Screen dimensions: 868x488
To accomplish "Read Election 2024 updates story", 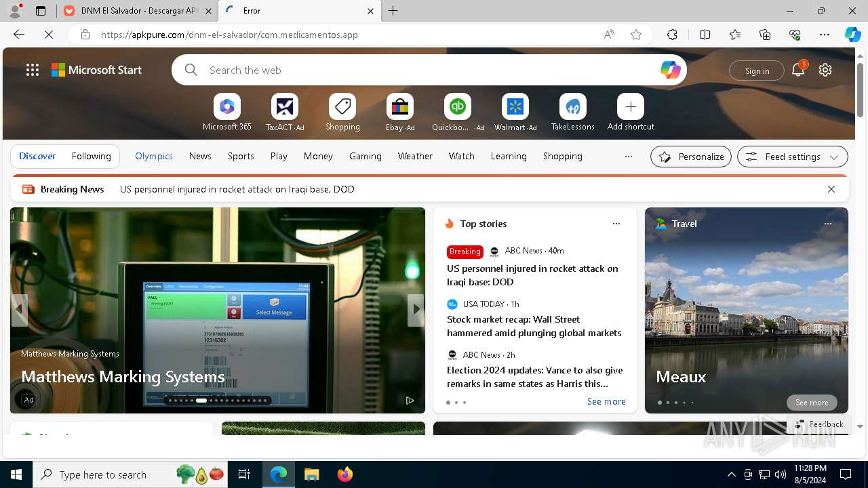I will tap(534, 377).
